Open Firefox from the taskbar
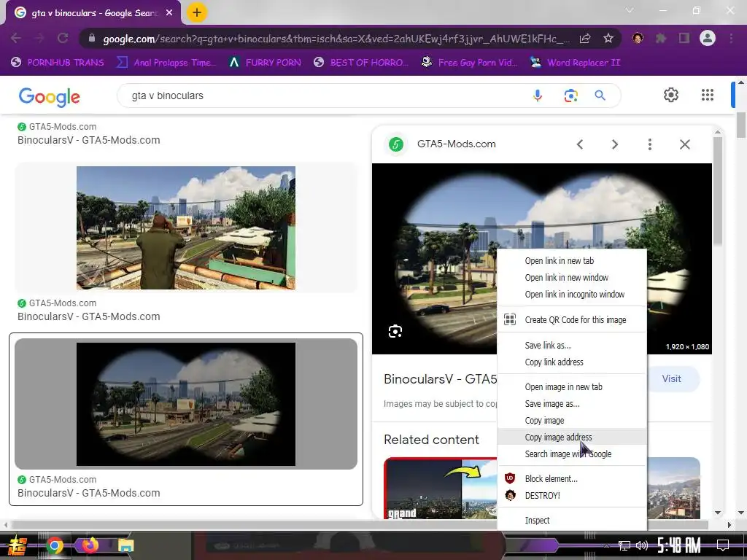The width and height of the screenshot is (747, 560). (90, 545)
